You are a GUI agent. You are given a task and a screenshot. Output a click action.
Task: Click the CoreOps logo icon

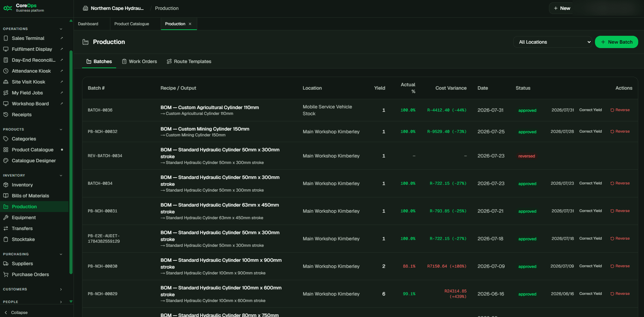[x=7, y=8]
